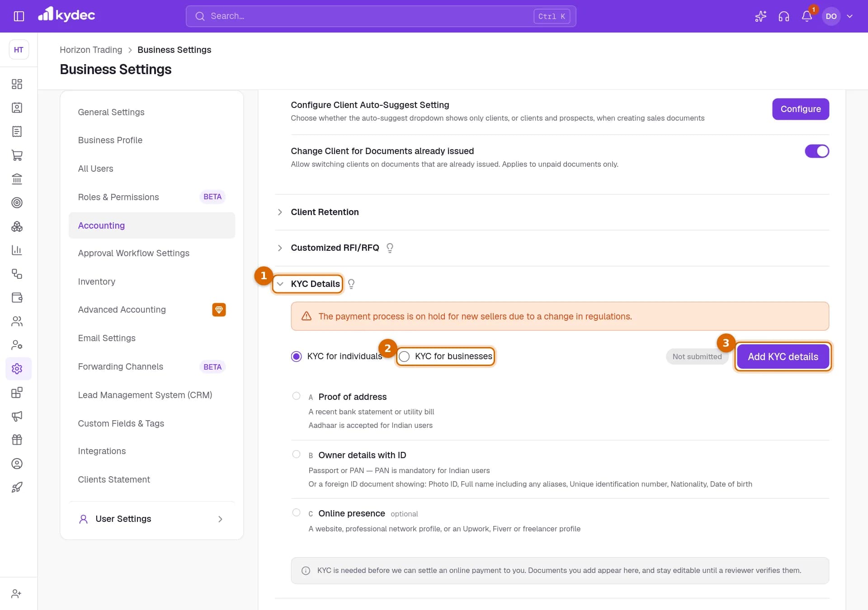Viewport: 868px width, 610px height.
Task: Open the wallet sidebar icon
Action: (x=17, y=297)
